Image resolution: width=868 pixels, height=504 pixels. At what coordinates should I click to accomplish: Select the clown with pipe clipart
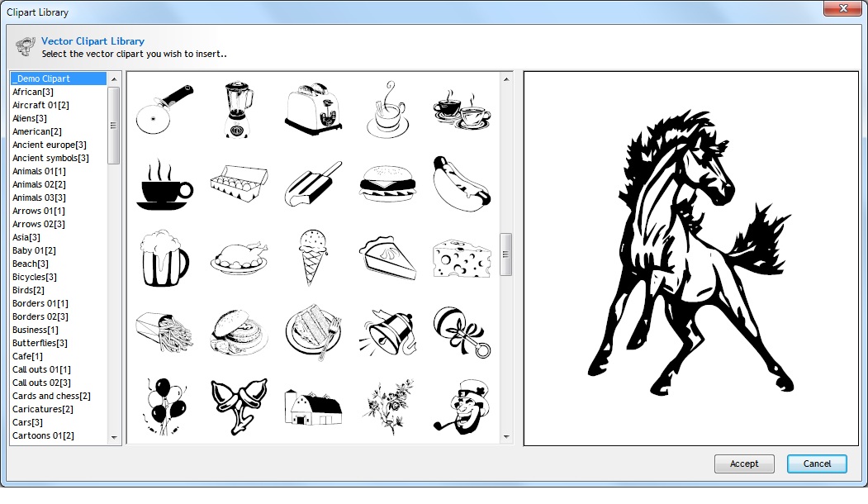462,405
